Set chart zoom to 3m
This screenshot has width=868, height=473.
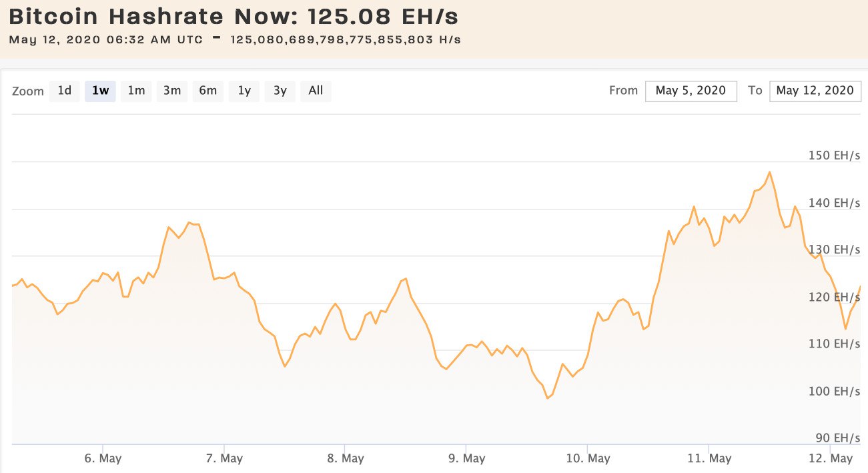(172, 91)
